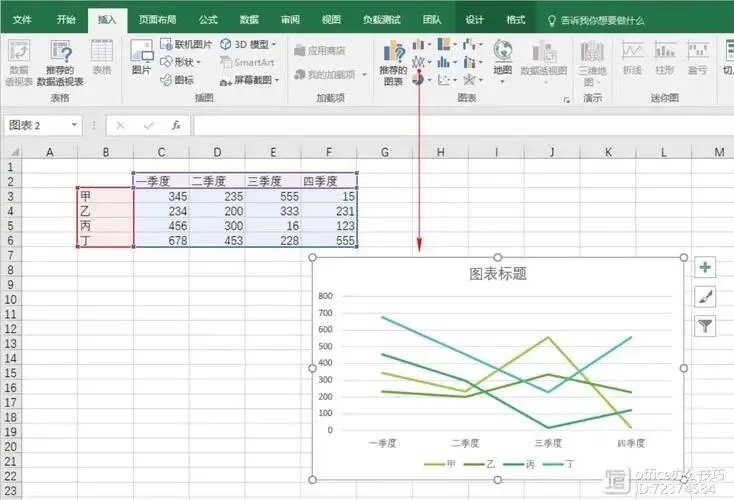This screenshot has height=500, width=734.
Task: Select cell containing 345
Action: 161,196
